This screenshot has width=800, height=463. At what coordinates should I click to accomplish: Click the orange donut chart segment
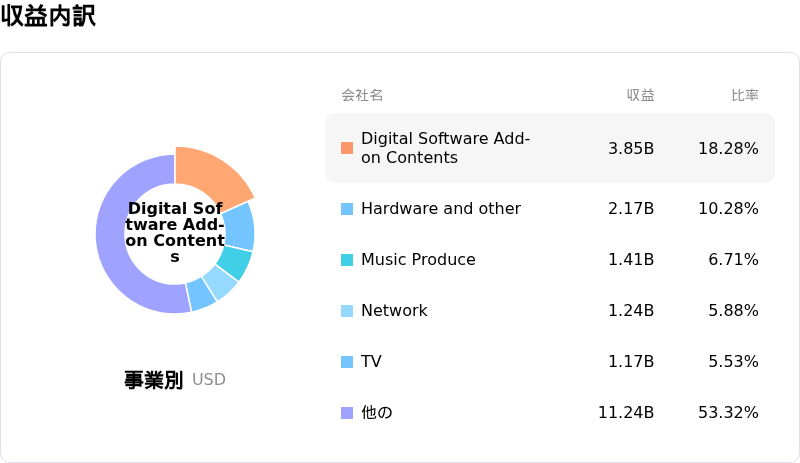[x=212, y=174]
